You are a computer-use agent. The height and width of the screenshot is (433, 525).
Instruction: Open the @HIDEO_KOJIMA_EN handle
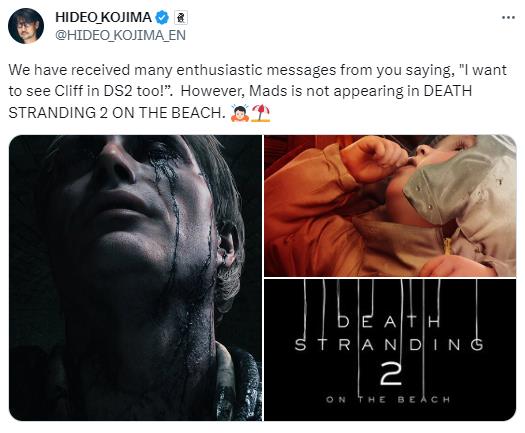[120, 35]
